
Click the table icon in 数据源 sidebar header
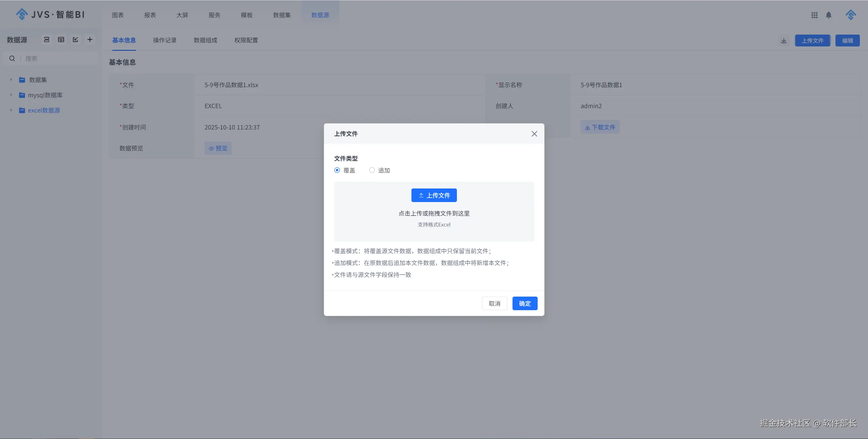(x=61, y=40)
